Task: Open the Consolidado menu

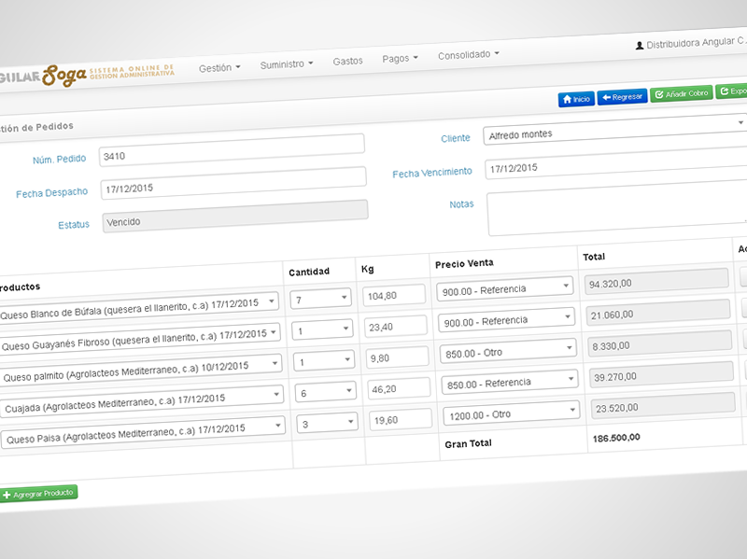Action: (468, 54)
